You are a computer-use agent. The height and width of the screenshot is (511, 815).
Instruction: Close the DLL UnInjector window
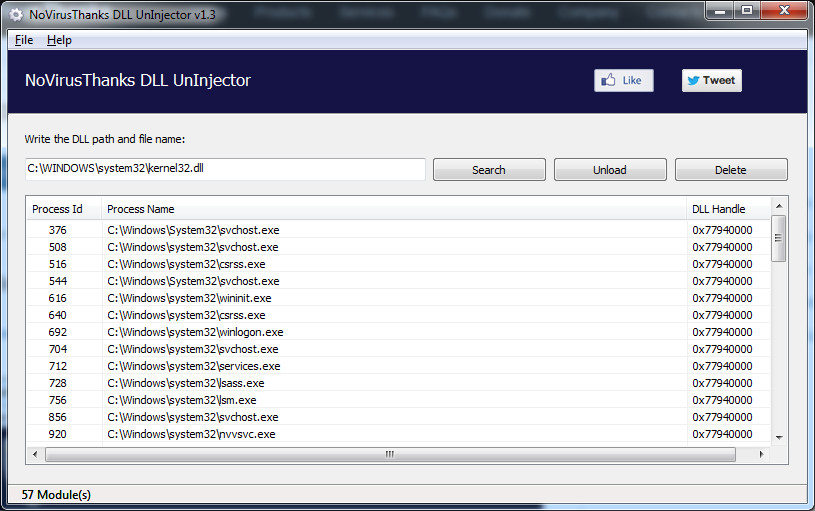(785, 10)
